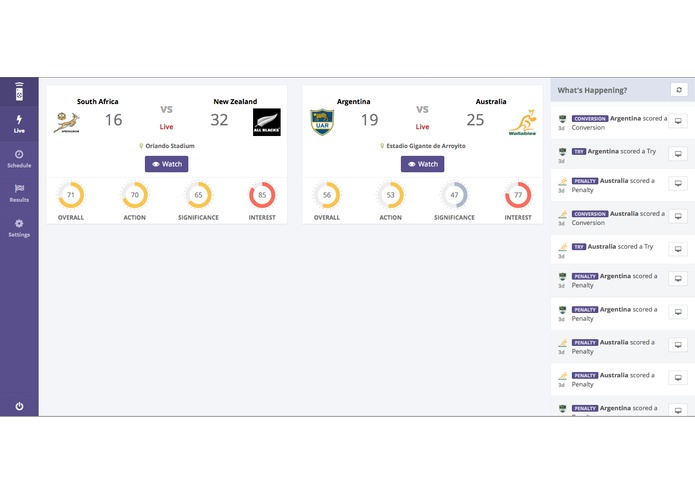Click the Interest gauge showing 85
Screen dimensions: 695x494
(x=262, y=195)
